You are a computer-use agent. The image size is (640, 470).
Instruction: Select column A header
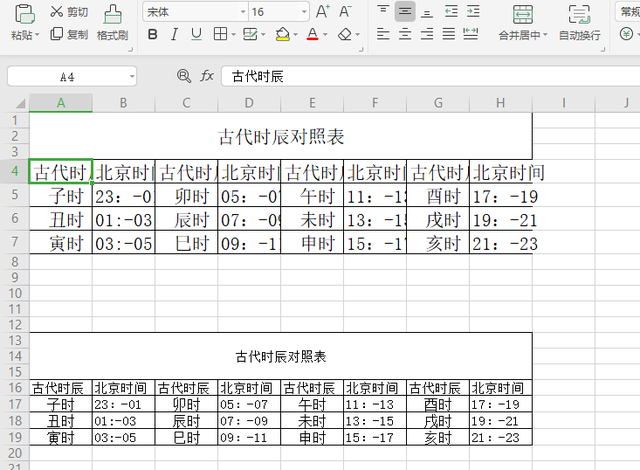[x=61, y=103]
